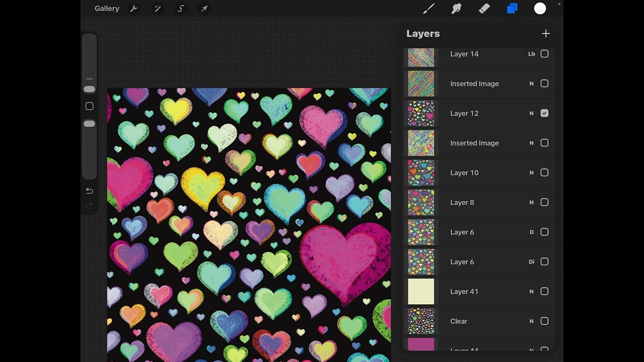644x362 pixels.
Task: Enable Layer 41 visibility checkbox
Action: [x=544, y=291]
